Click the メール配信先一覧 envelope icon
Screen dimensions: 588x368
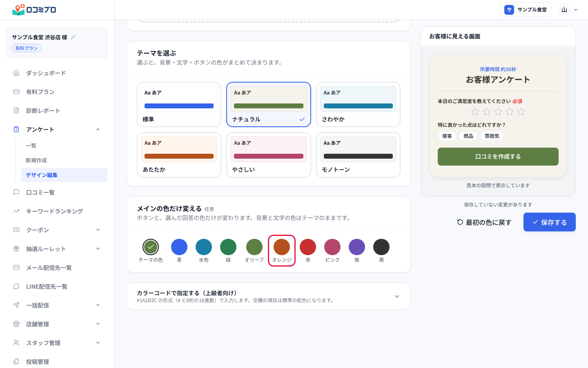[x=16, y=267]
